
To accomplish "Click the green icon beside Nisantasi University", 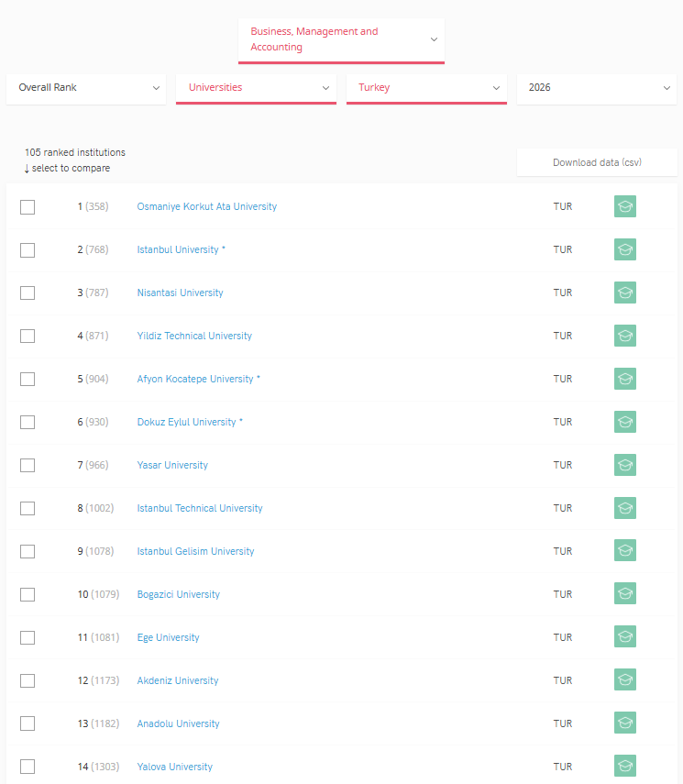I will tap(624, 293).
